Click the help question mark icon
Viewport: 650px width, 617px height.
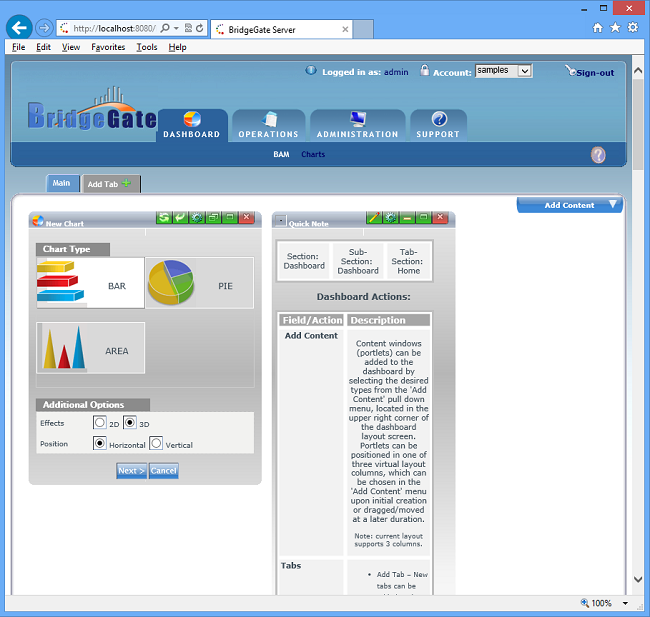(x=598, y=155)
